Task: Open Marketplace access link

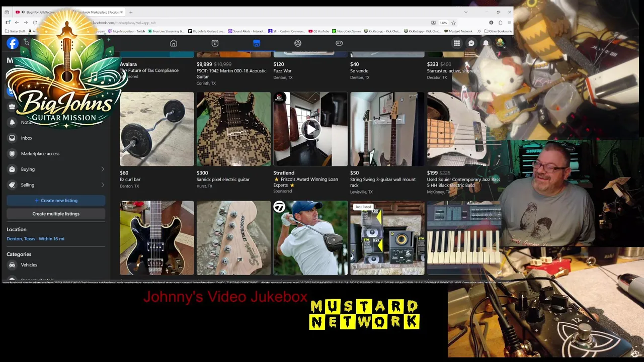Action: [x=40, y=153]
